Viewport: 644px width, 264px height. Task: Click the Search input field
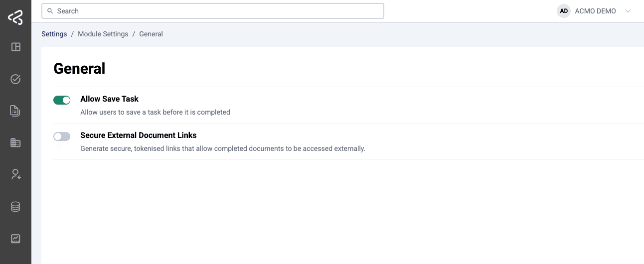point(213,11)
